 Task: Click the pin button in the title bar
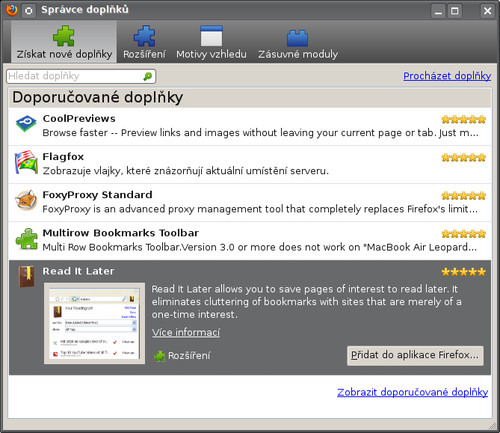(x=29, y=11)
